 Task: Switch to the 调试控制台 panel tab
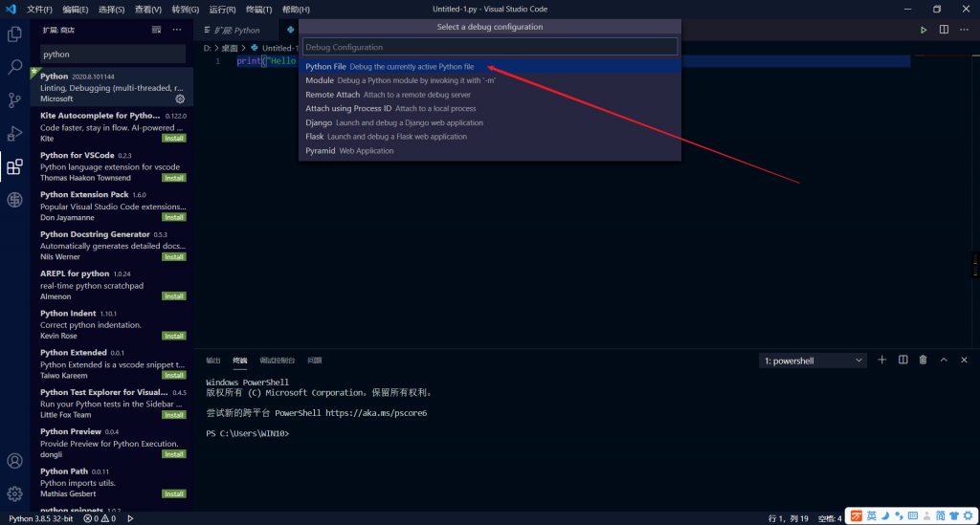[x=277, y=361]
